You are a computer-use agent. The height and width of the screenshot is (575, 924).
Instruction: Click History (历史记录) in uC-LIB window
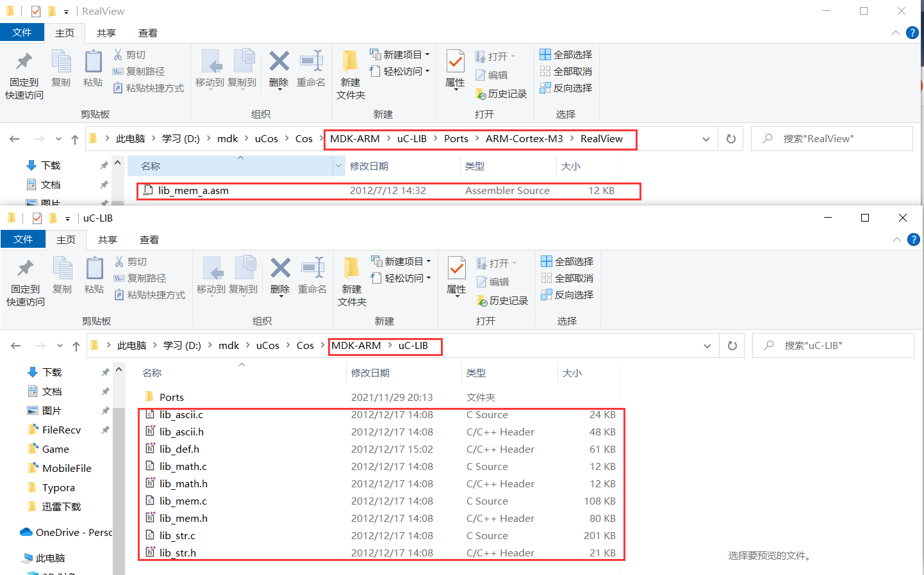(x=502, y=300)
